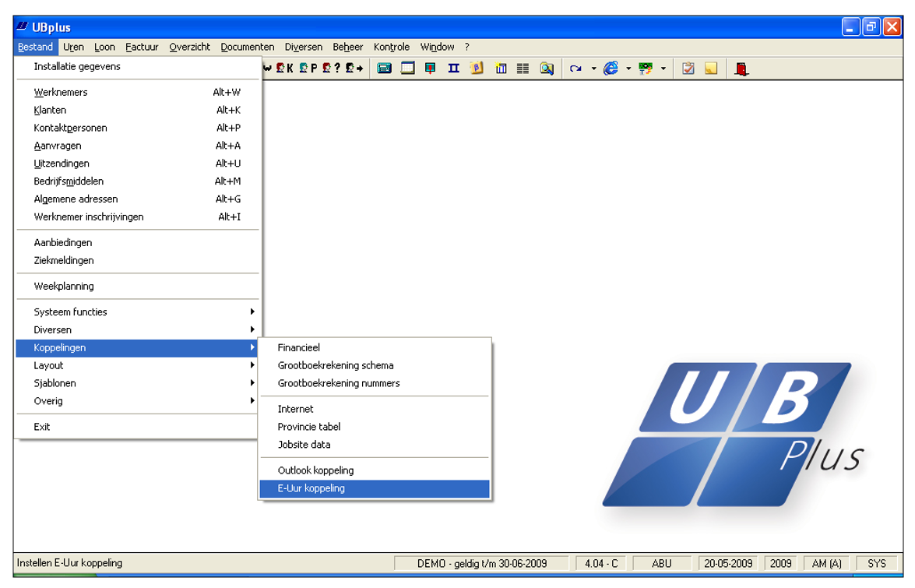The width and height of the screenshot is (915, 588).
Task: Expand the Diversen submenu in Bestand menu
Action: [137, 329]
